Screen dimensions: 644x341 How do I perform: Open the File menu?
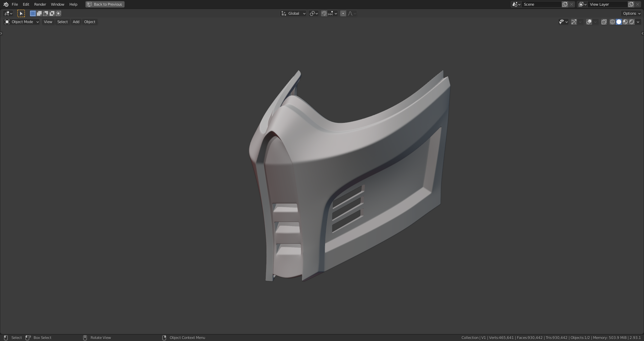(15, 4)
